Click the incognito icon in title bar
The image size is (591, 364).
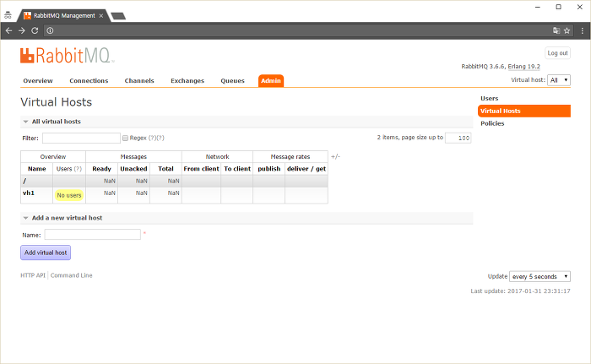[x=8, y=15]
